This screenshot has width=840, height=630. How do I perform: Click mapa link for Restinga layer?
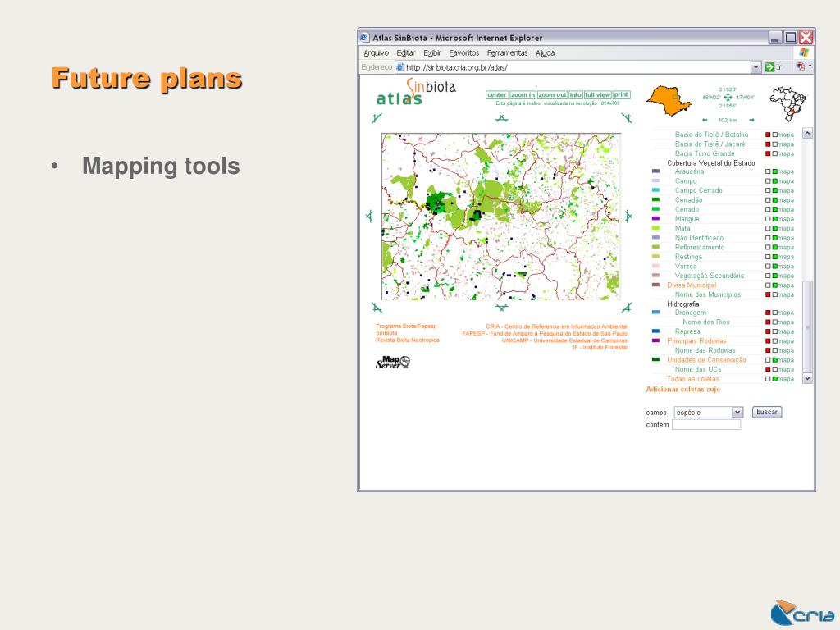point(786,257)
